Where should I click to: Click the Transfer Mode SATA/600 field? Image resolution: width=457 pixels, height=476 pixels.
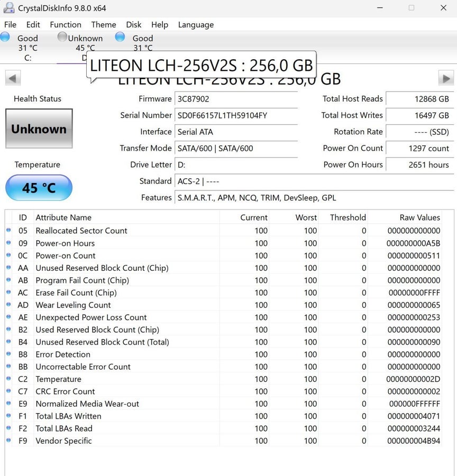point(236,148)
